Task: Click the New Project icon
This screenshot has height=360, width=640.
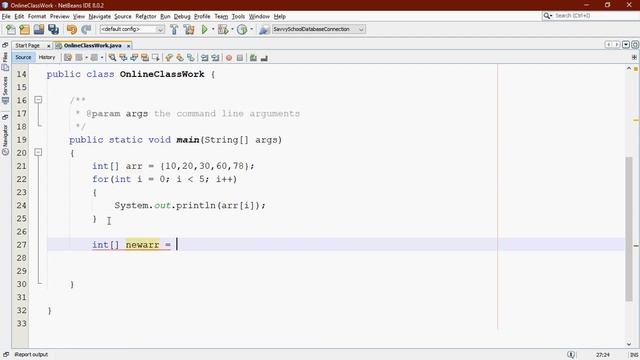Action: [x=24, y=29]
